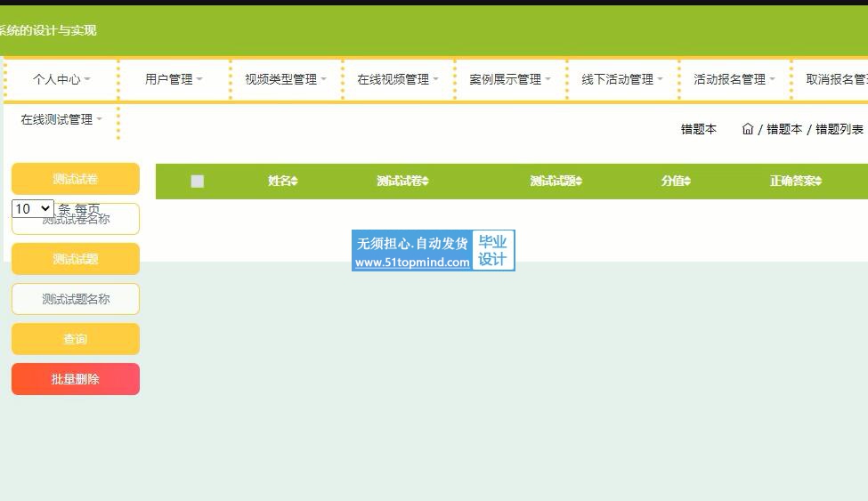Click the 查询 search button

pyautogui.click(x=76, y=339)
